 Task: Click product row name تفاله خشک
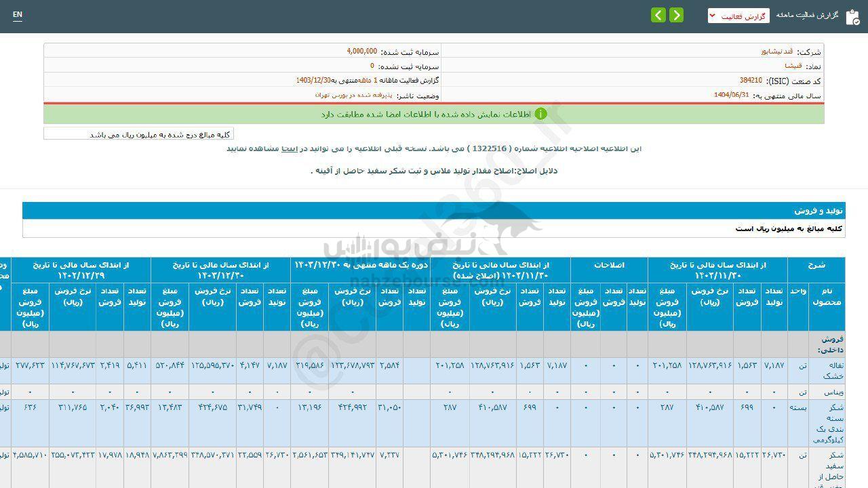click(x=832, y=370)
